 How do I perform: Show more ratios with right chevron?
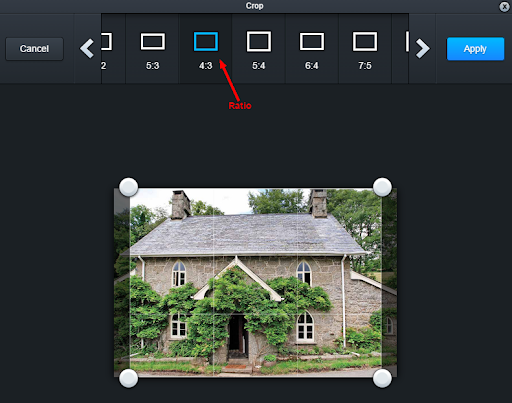coord(422,49)
